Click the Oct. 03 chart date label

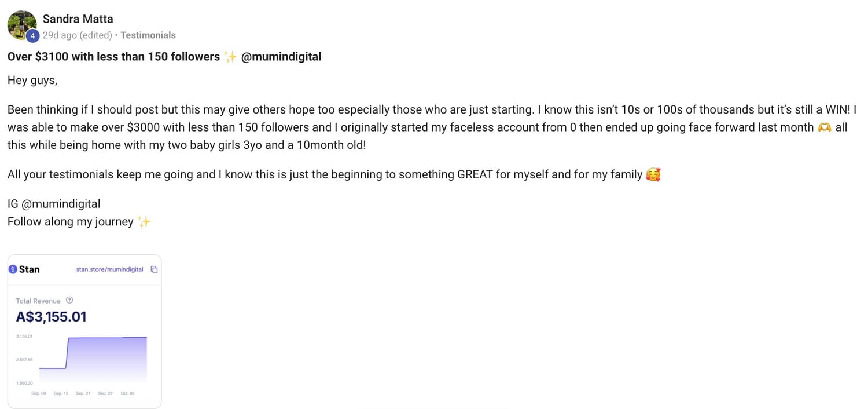point(128,393)
